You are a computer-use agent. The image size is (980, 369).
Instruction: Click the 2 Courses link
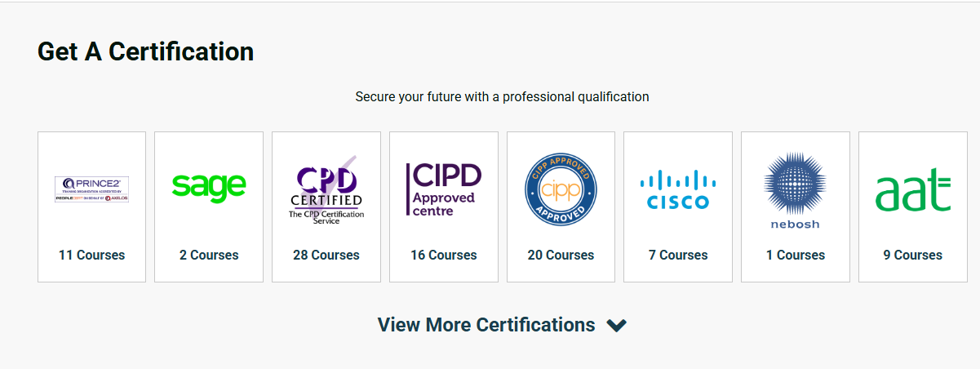(209, 255)
